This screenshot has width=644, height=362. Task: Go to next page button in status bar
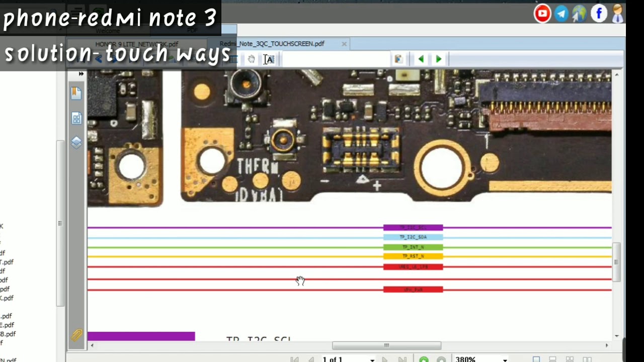click(385, 359)
